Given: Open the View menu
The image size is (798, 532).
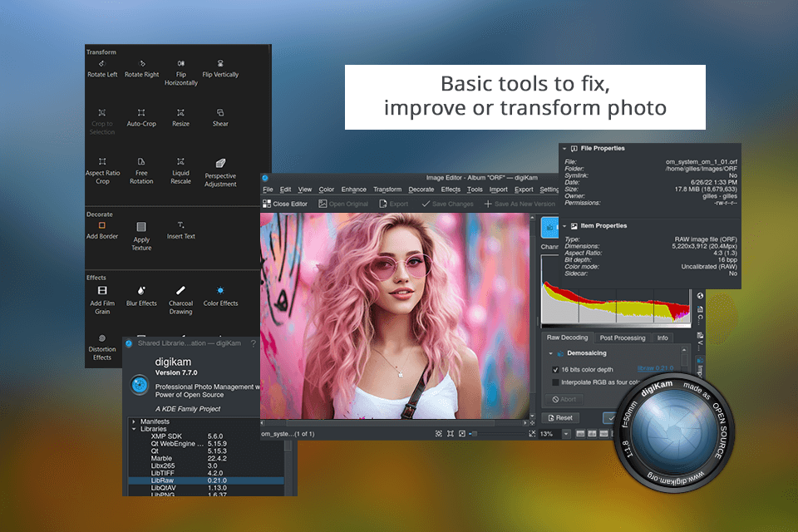Looking at the screenshot, I should 305,190.
